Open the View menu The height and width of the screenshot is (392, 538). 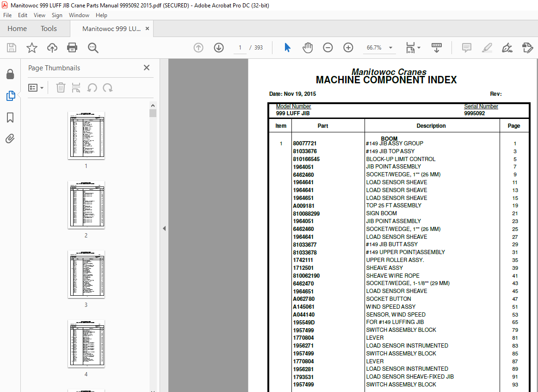pyautogui.click(x=39, y=15)
